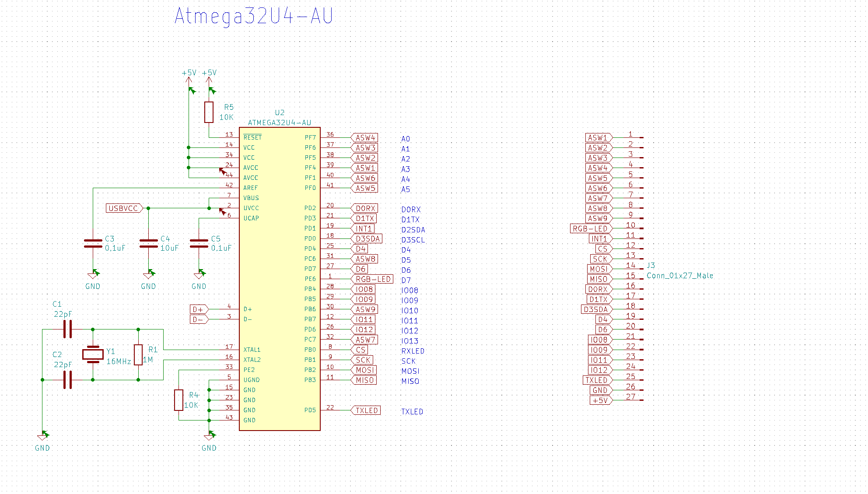Click the R1 1M resistor symbol
This screenshot has height=494, width=868.
pos(138,354)
